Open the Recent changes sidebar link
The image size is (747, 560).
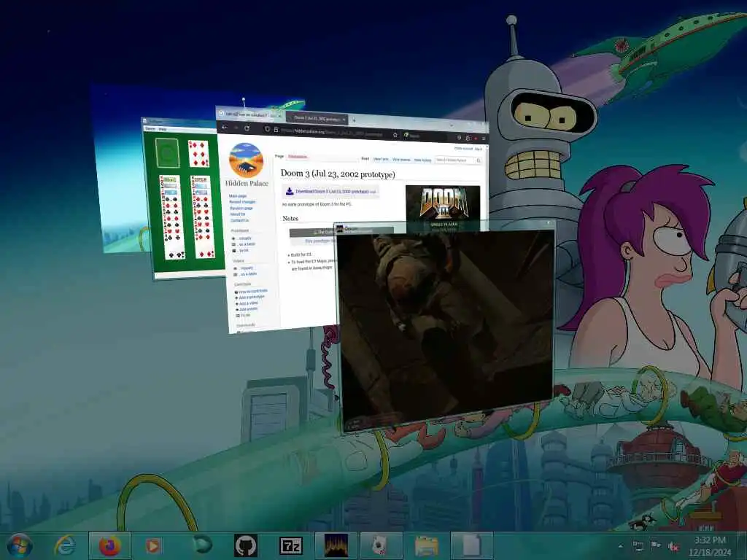coord(242,202)
